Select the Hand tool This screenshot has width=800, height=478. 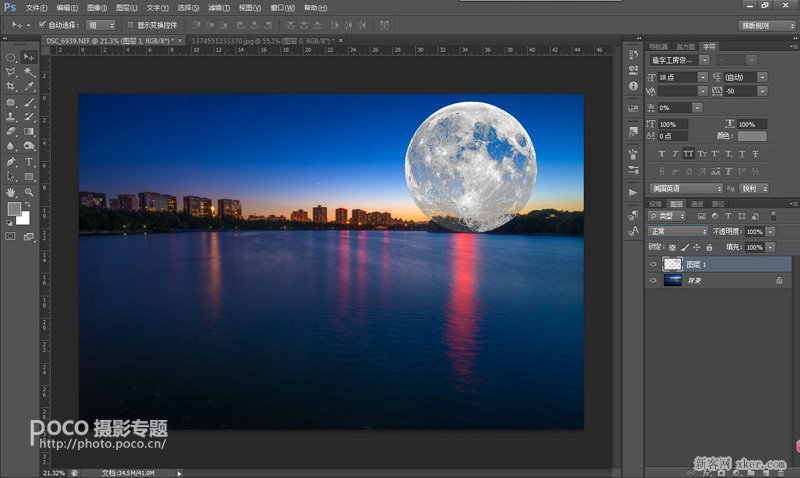pos(11,192)
